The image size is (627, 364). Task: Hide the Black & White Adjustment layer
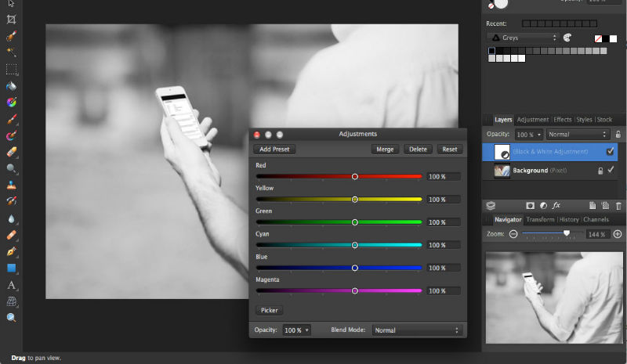coord(611,151)
